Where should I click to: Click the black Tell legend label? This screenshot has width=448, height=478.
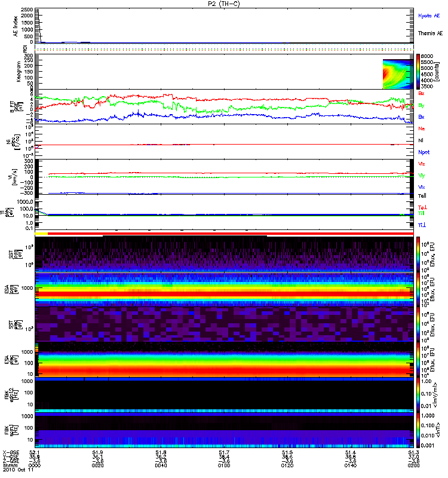(422, 196)
